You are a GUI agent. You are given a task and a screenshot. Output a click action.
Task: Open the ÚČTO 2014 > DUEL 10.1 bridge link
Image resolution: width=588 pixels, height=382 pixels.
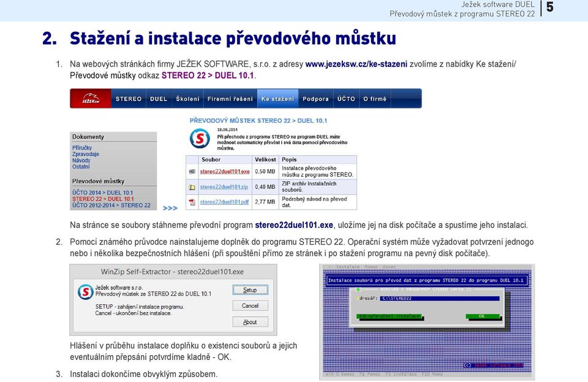click(x=103, y=193)
